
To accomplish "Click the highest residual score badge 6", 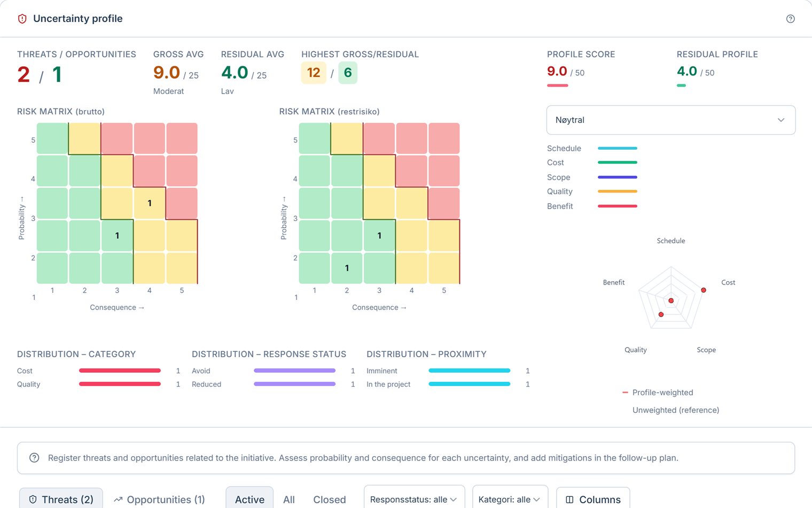I will [x=348, y=73].
